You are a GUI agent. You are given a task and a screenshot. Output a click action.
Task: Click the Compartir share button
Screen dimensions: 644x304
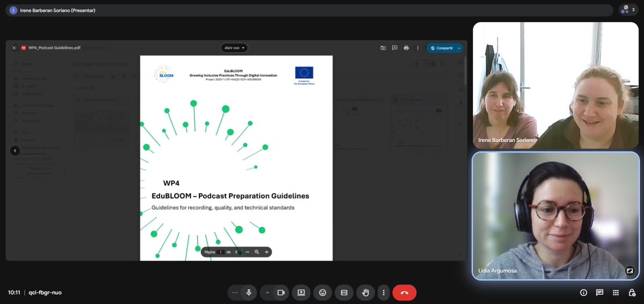(x=441, y=48)
